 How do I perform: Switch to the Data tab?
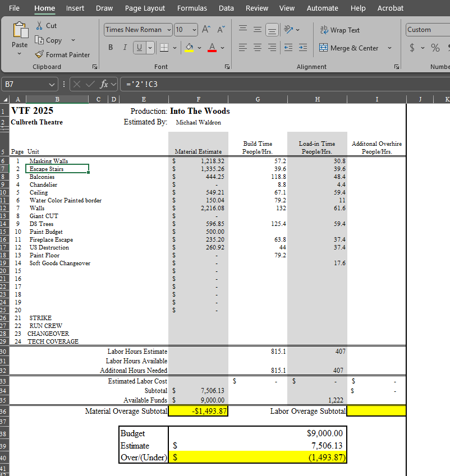[226, 8]
